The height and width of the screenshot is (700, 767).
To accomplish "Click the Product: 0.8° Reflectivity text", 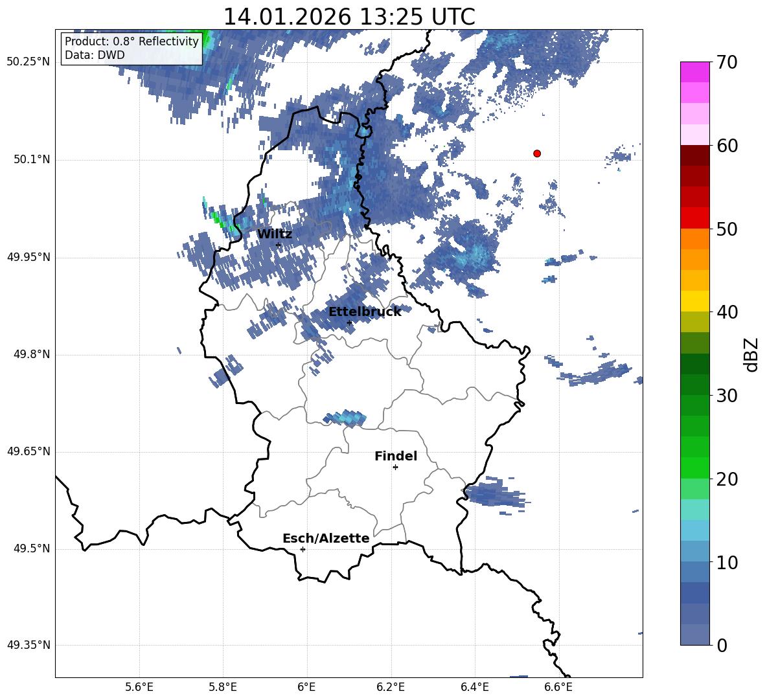I will pos(132,41).
